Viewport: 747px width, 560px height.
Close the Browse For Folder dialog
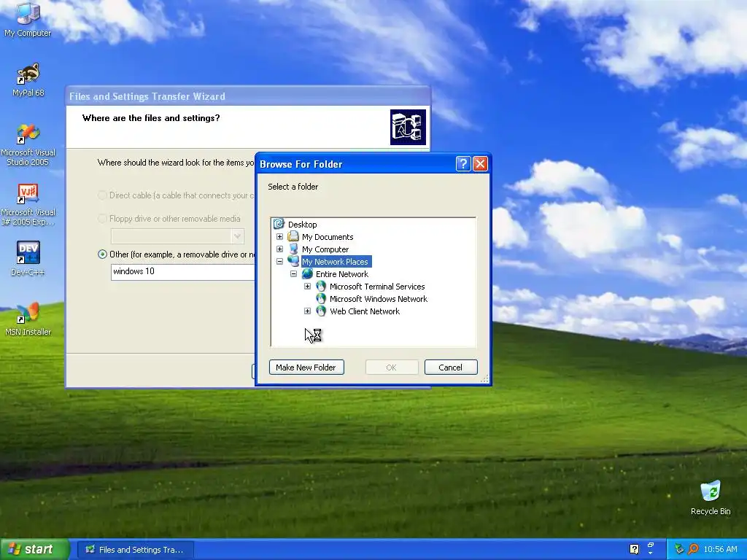tap(480, 164)
